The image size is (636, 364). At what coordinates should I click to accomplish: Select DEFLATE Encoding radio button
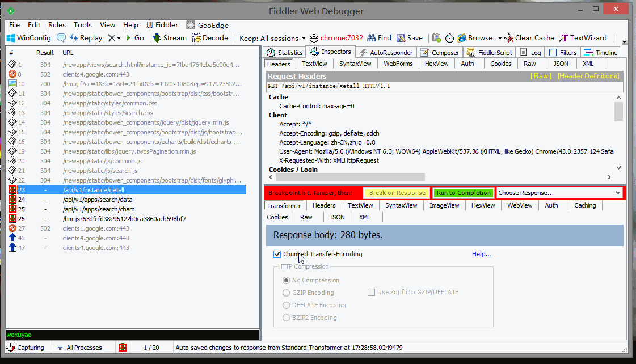(286, 305)
